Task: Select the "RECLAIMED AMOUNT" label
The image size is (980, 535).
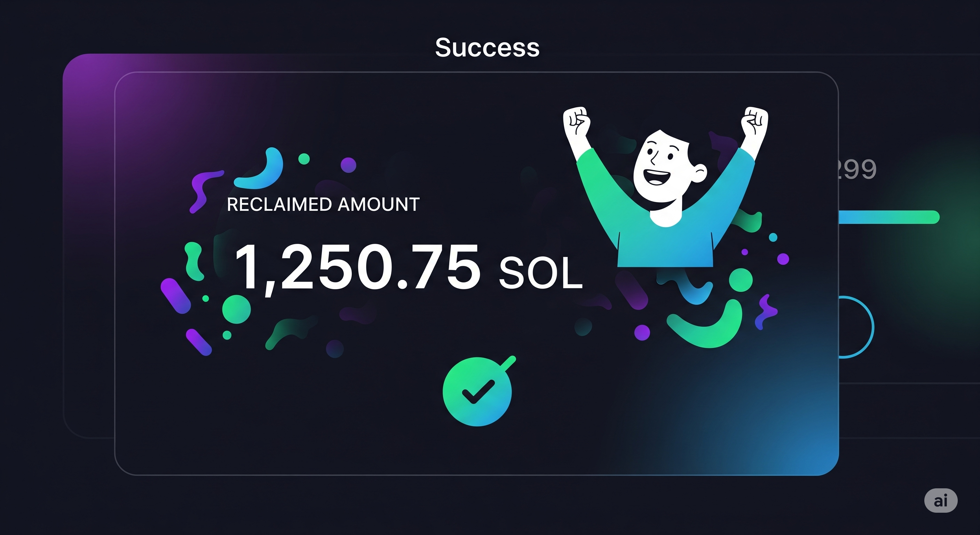Action: point(323,204)
